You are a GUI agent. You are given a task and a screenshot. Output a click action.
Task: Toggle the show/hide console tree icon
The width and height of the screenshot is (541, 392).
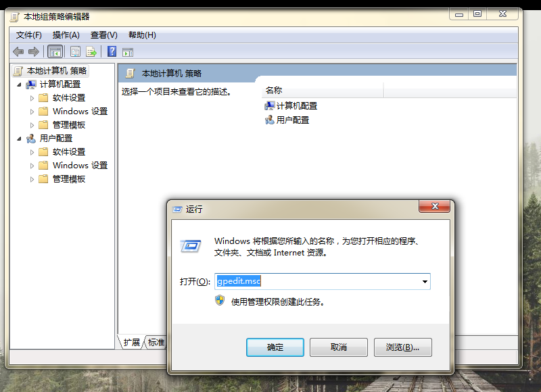[55, 52]
